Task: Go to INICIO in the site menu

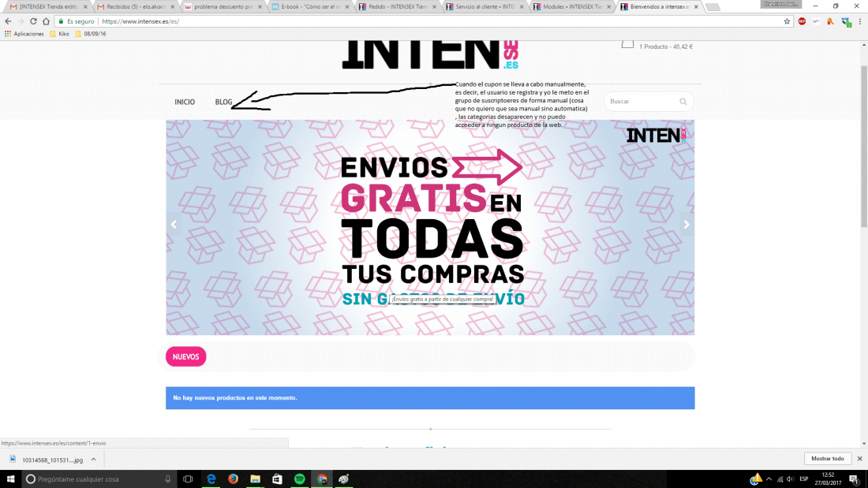Action: click(185, 102)
